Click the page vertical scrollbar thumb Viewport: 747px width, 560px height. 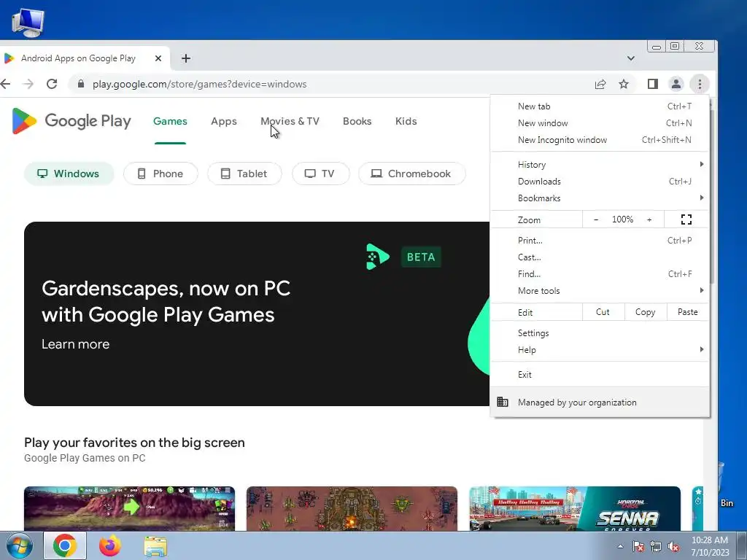click(712, 198)
